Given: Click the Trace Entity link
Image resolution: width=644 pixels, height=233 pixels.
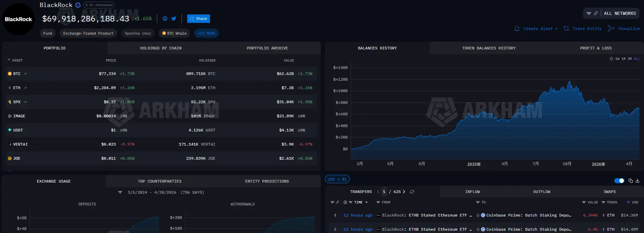Looking at the screenshot, I should tap(587, 29).
